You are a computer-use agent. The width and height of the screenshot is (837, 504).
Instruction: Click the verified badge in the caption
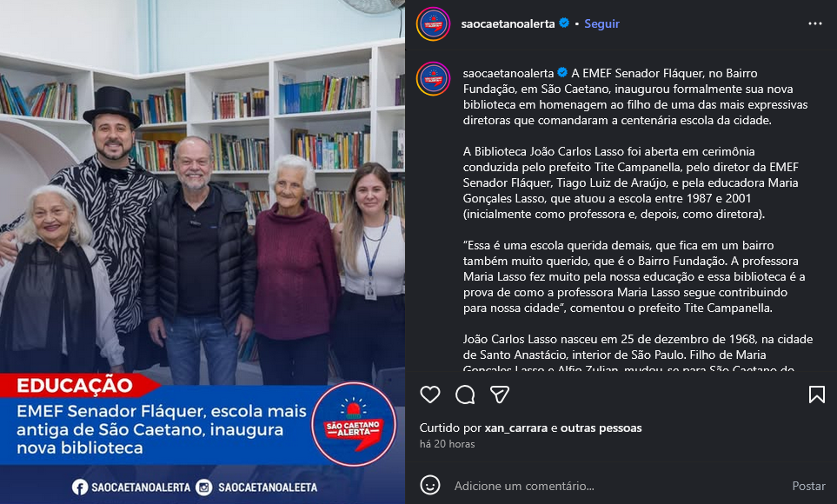click(562, 73)
